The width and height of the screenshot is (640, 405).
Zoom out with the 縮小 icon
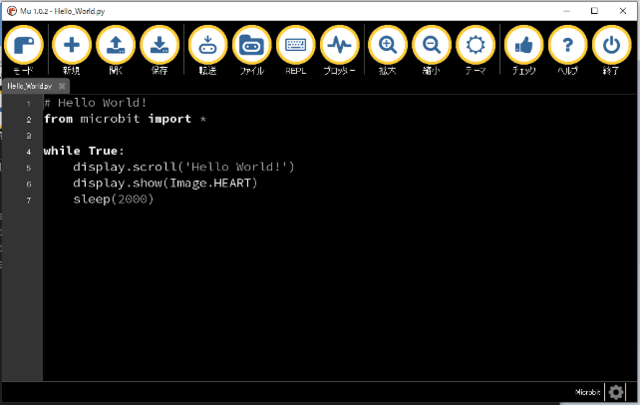[x=432, y=46]
